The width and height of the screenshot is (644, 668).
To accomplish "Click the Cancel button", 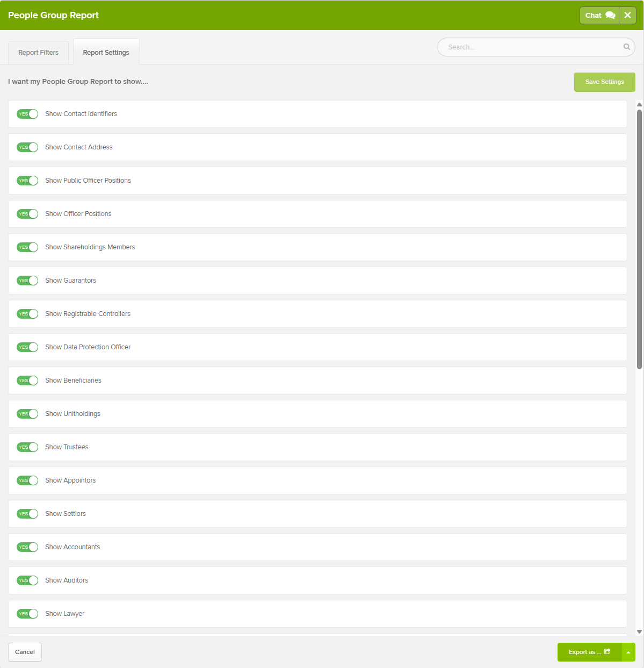I will pos(25,652).
